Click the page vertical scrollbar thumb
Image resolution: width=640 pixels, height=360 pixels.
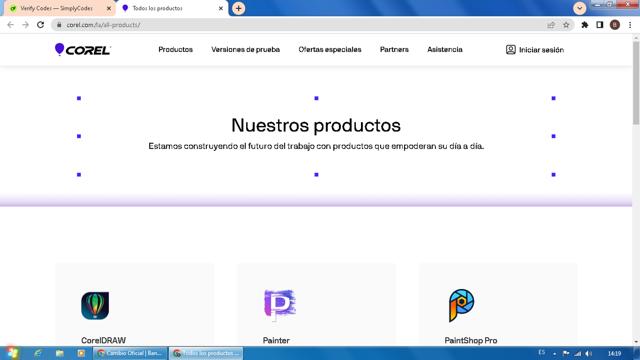click(636, 82)
